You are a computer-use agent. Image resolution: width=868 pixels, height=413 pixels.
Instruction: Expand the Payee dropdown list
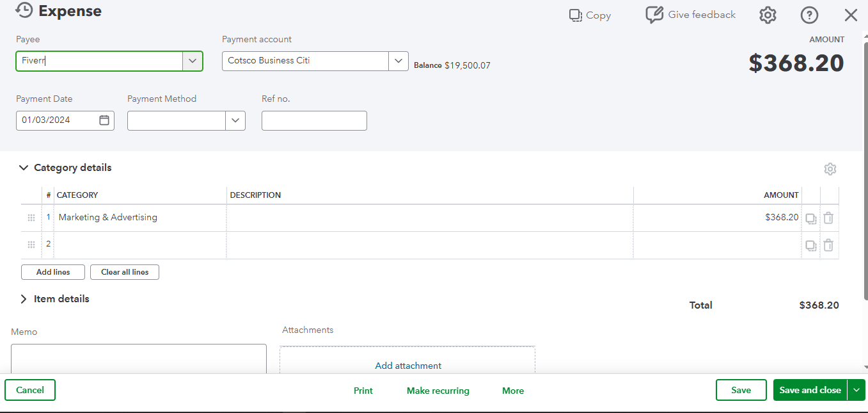[x=192, y=61]
